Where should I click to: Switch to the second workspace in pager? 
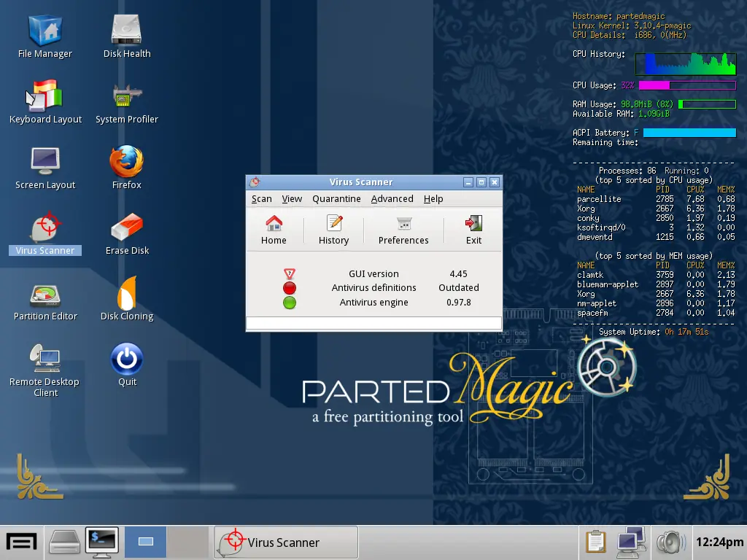[x=187, y=542]
